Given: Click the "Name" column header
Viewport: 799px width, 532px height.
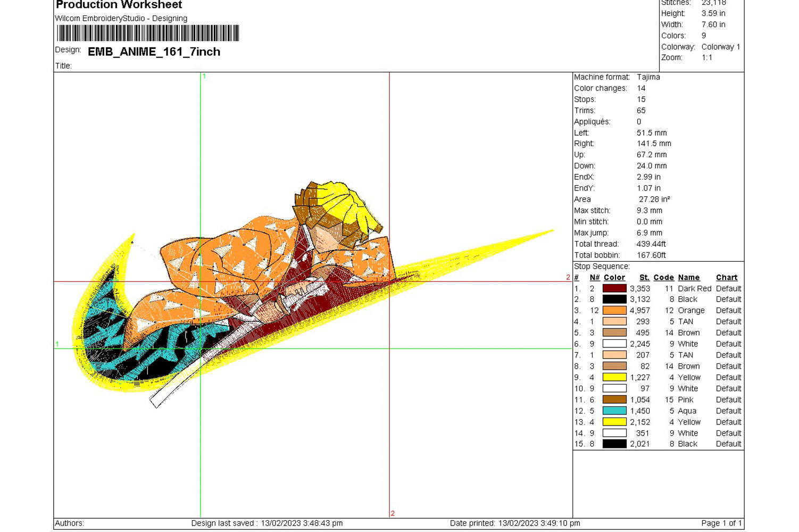Looking at the screenshot, I should point(689,278).
